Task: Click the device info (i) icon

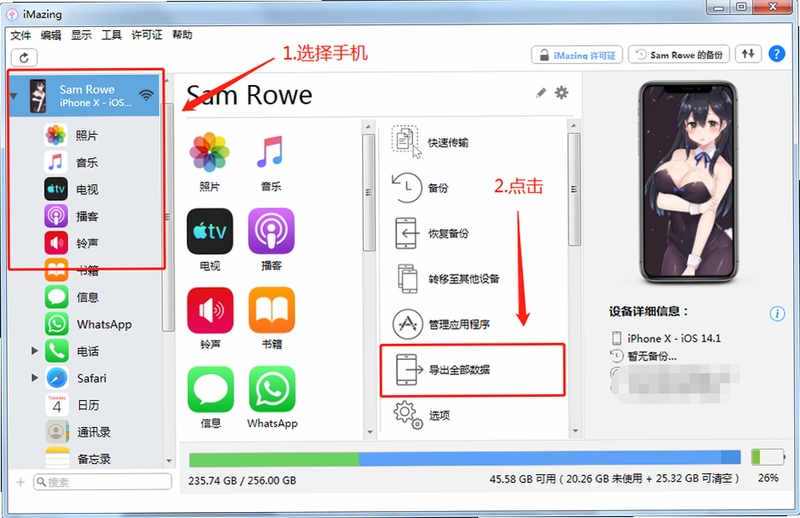Action: [777, 313]
